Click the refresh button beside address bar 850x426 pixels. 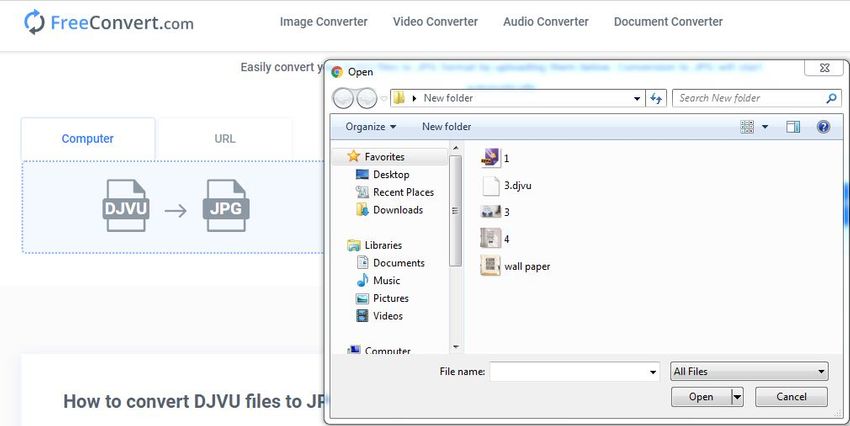pos(657,98)
